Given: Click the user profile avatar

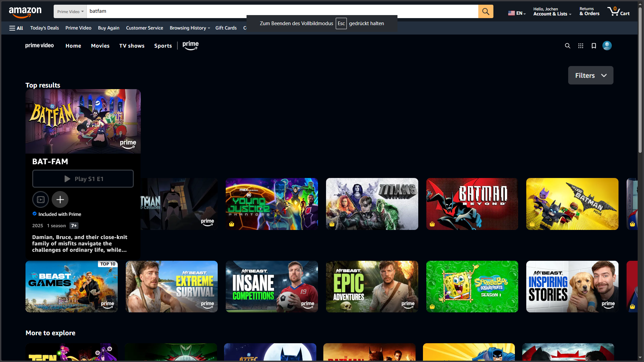Looking at the screenshot, I should [x=607, y=46].
